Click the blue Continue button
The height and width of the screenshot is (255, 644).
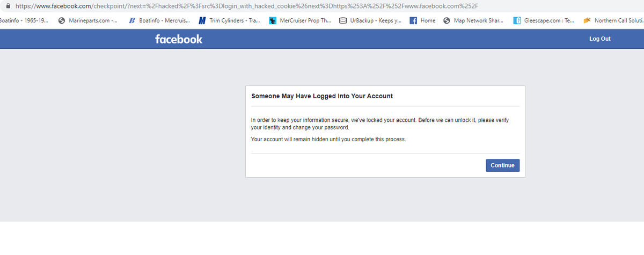[x=503, y=165]
